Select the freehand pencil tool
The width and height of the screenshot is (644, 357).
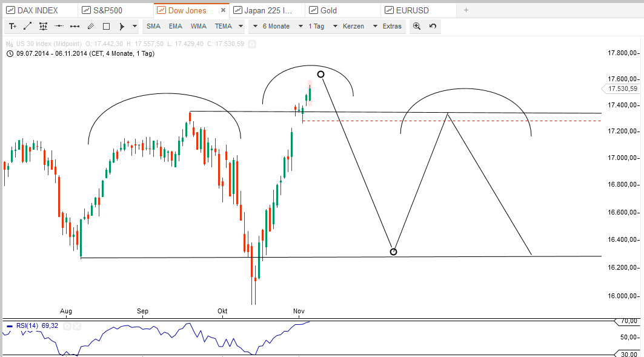pyautogui.click(x=90, y=26)
